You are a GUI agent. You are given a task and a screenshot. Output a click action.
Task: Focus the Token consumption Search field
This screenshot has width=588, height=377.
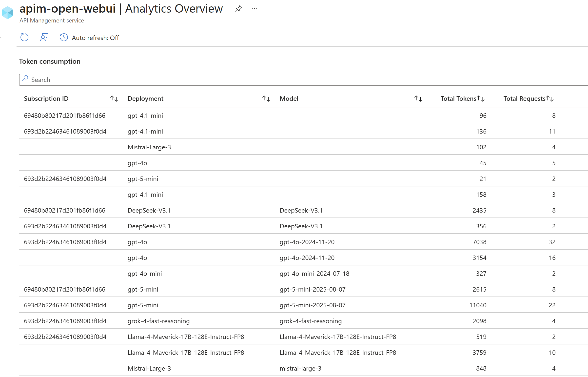coord(296,80)
